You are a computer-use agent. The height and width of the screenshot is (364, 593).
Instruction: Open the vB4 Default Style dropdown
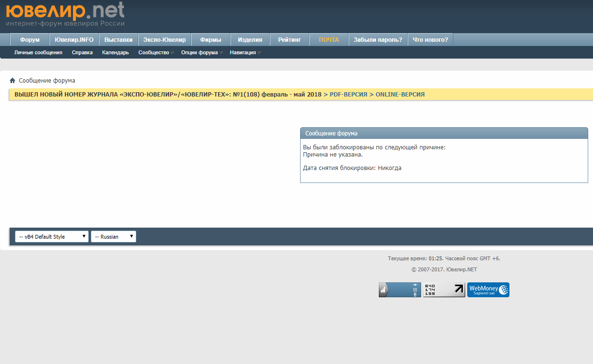[52, 236]
